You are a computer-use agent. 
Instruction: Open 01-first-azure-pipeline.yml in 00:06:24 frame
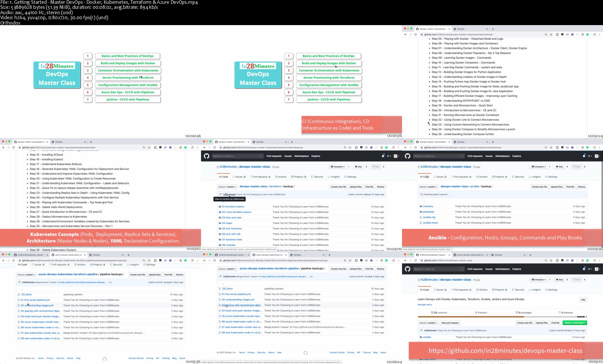[x=236, y=294]
